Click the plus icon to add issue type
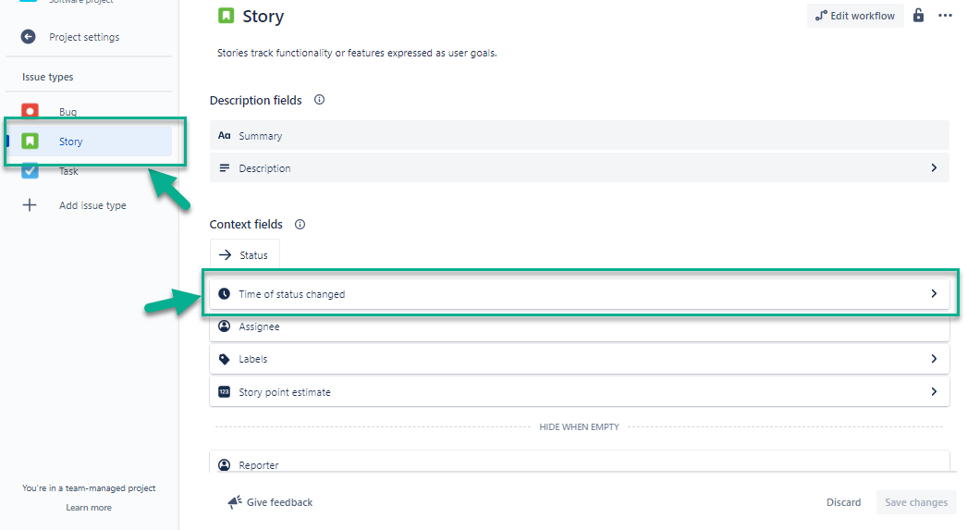Image resolution: width=980 pixels, height=530 pixels. (x=30, y=205)
